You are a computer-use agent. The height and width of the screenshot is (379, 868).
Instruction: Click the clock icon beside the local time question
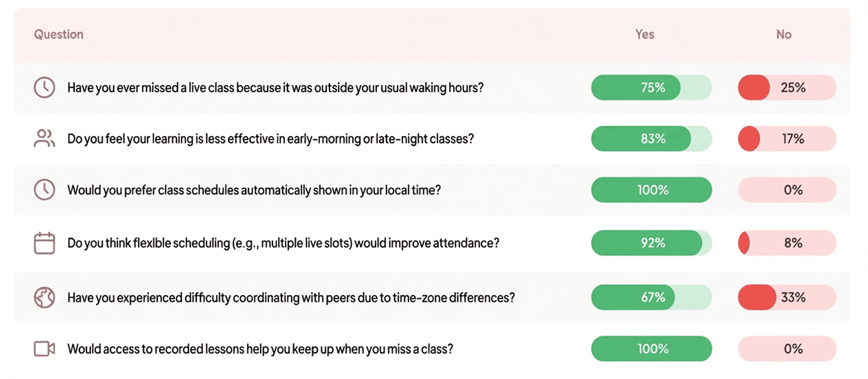pos(44,190)
